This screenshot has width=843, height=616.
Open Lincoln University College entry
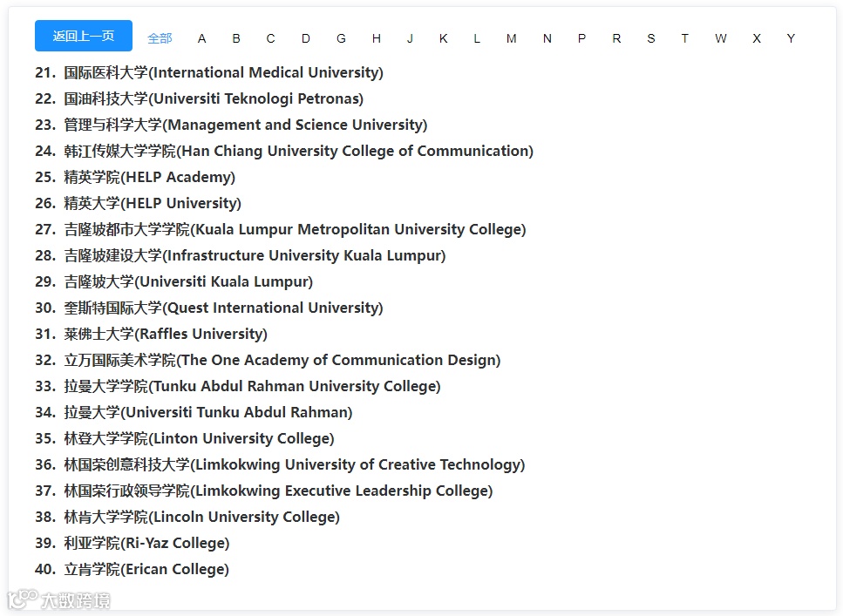187,517
